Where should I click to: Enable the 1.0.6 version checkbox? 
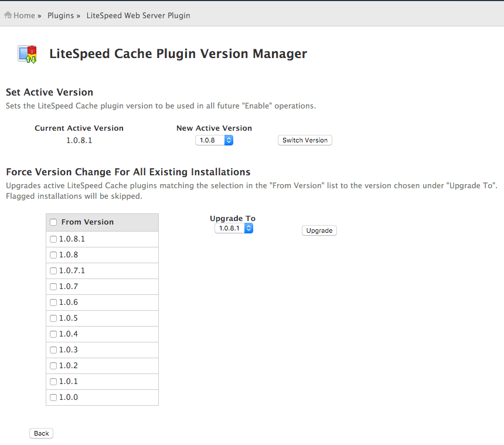[53, 303]
